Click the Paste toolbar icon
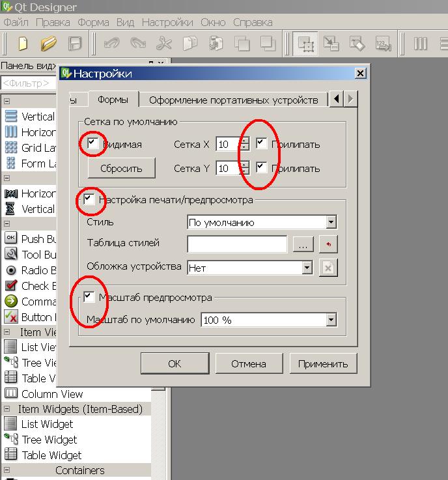This screenshot has width=448, height=480. (x=216, y=43)
